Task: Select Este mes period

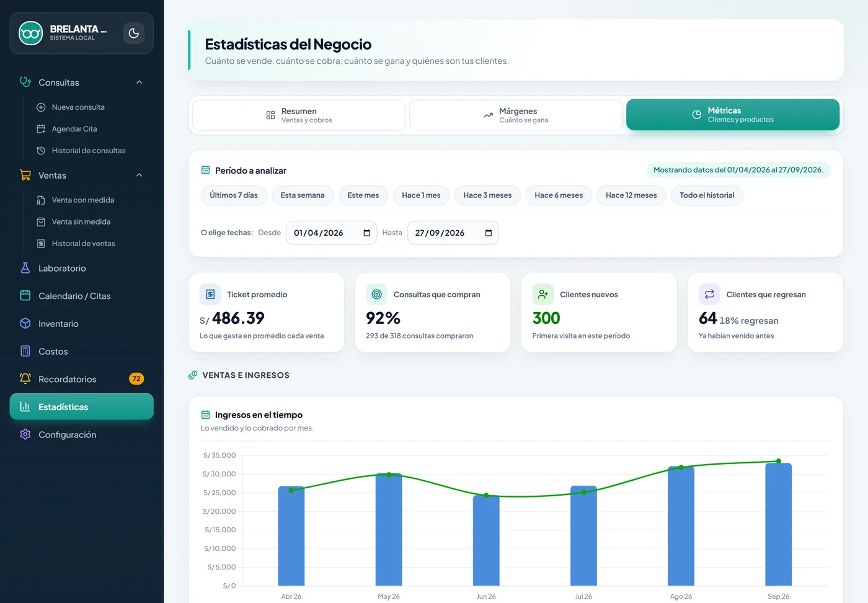Action: [x=363, y=195]
